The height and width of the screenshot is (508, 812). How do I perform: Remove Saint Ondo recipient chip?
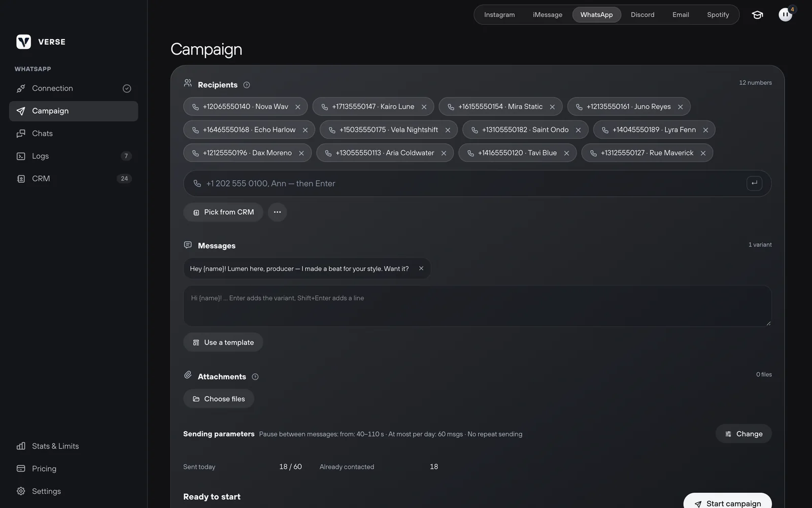coord(578,130)
